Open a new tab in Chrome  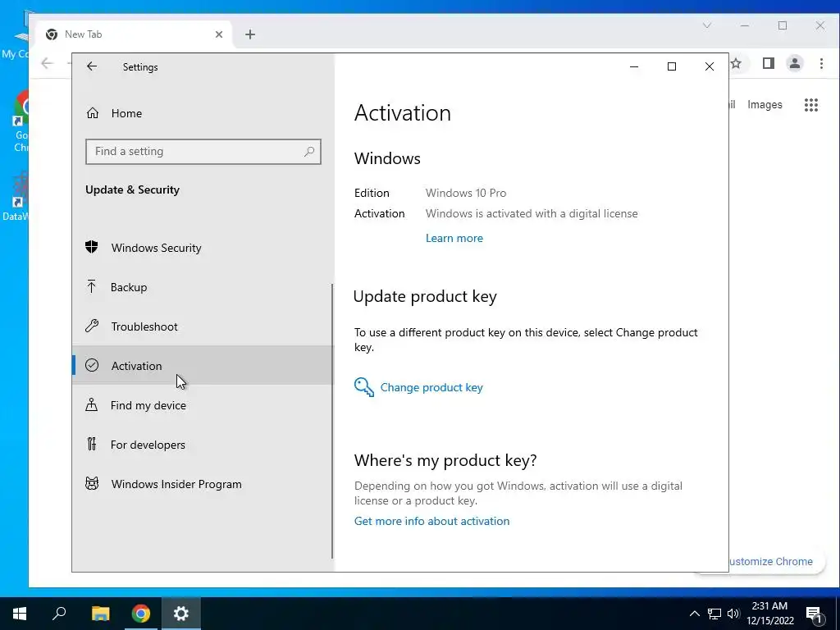[x=250, y=34]
